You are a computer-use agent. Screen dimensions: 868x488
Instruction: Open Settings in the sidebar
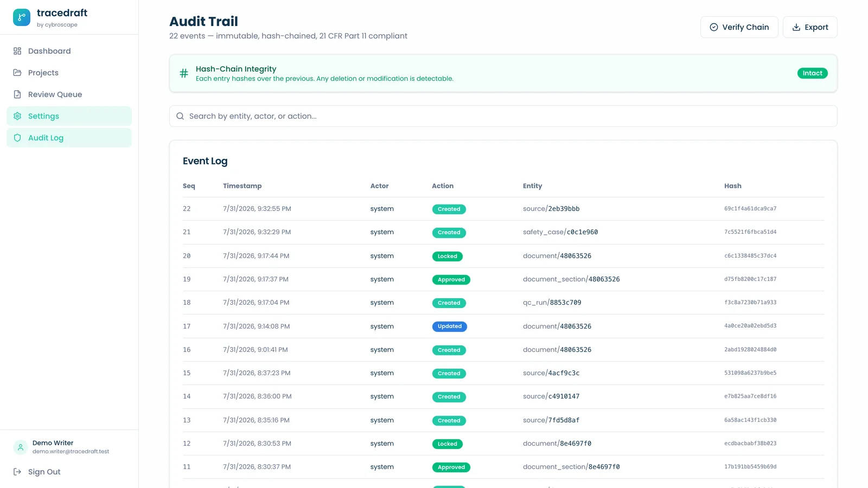(x=69, y=116)
